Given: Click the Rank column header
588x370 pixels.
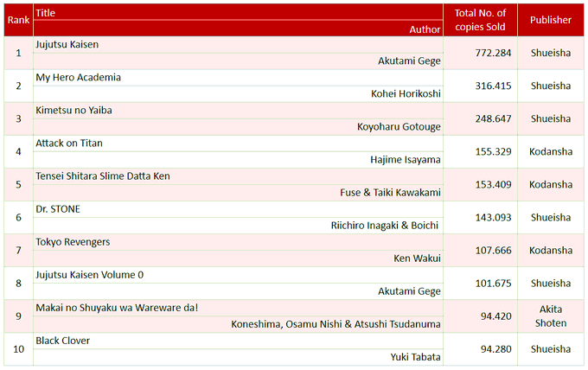Looking at the screenshot, I should pos(18,20).
